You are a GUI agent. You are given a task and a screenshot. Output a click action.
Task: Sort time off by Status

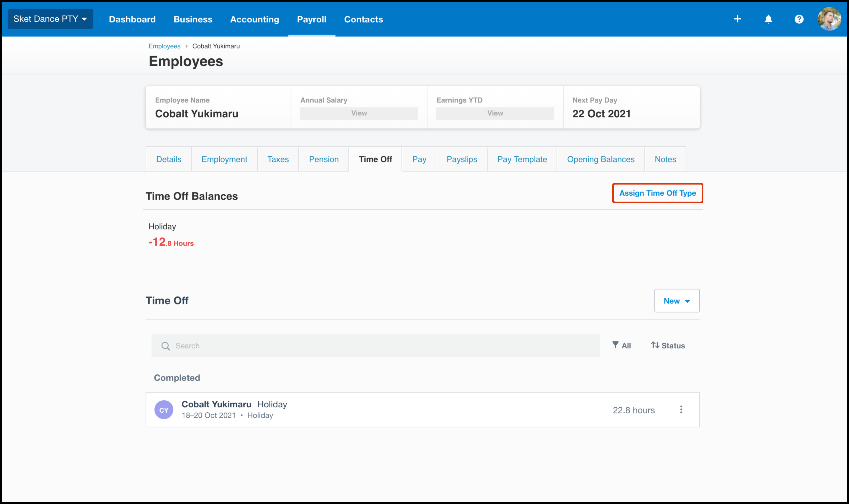pos(668,345)
